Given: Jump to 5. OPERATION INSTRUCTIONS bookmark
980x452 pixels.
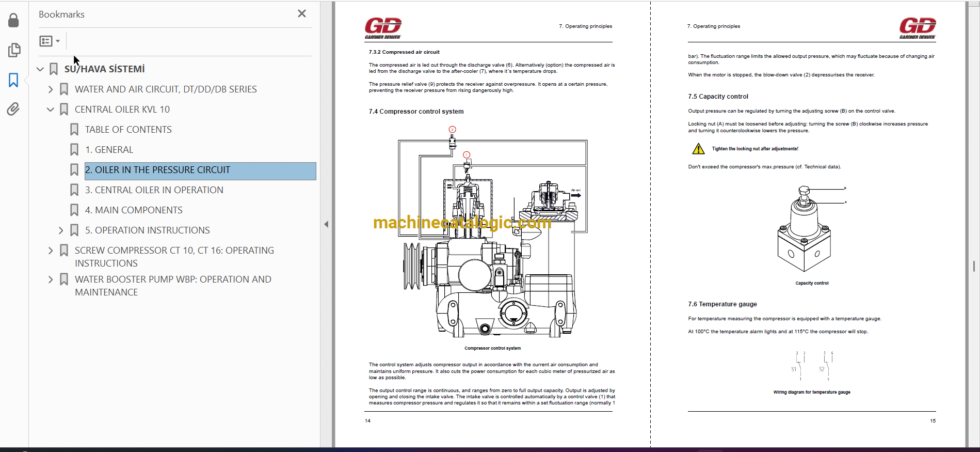Looking at the screenshot, I should pyautogui.click(x=148, y=230).
